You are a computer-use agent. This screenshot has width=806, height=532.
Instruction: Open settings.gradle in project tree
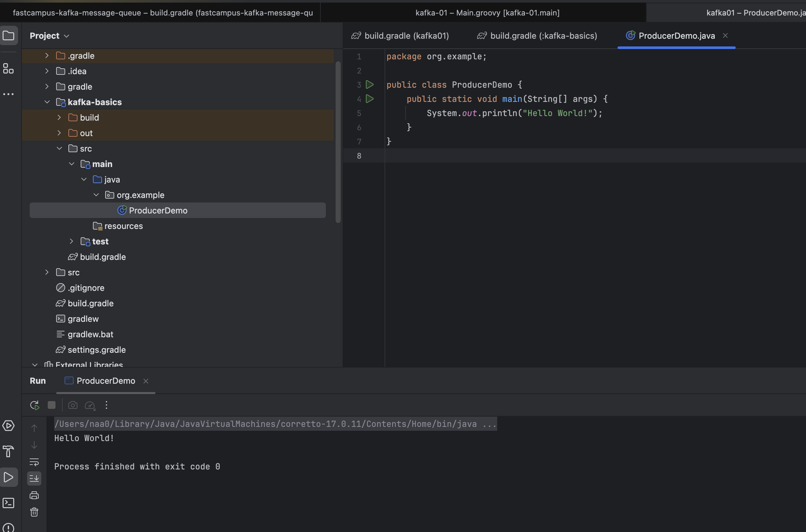[96, 350]
